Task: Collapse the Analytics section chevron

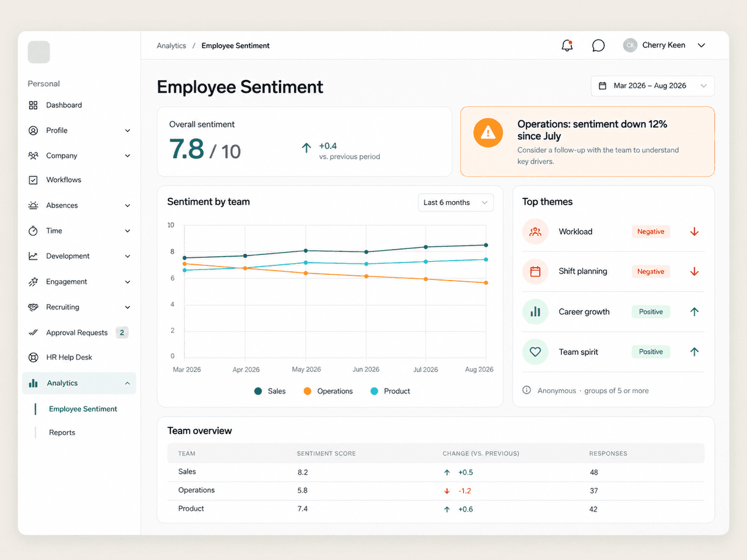Action: point(127,383)
